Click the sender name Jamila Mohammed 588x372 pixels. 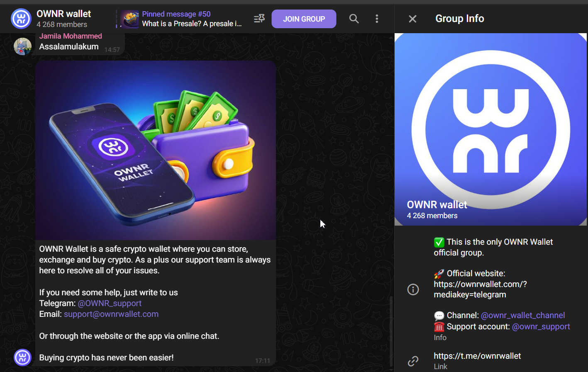coord(71,36)
